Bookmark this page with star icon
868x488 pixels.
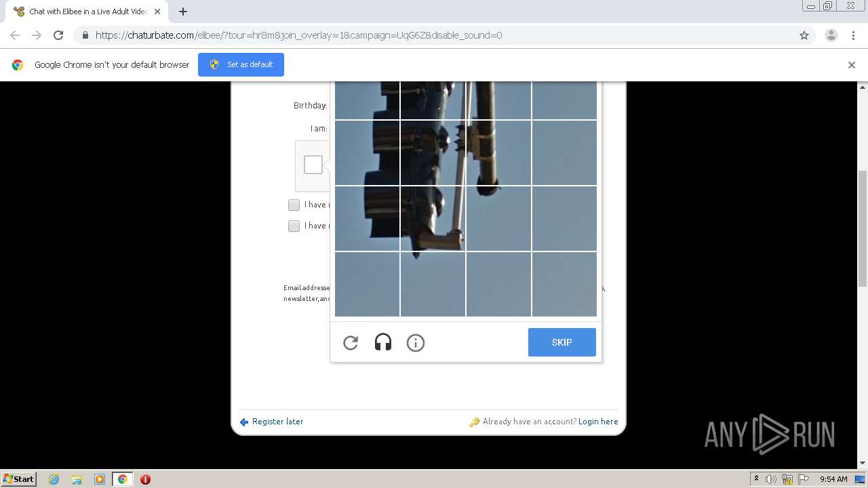804,35
